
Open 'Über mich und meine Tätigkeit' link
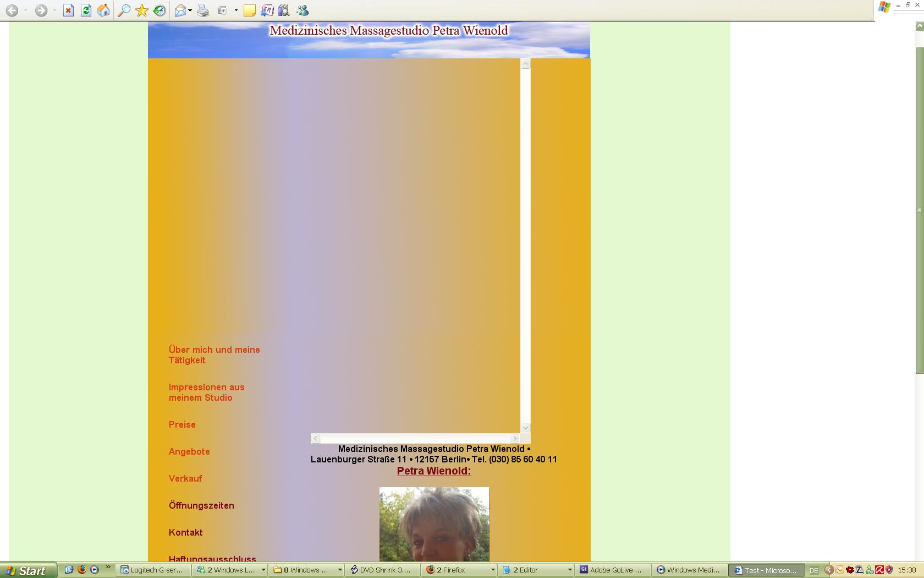(214, 355)
